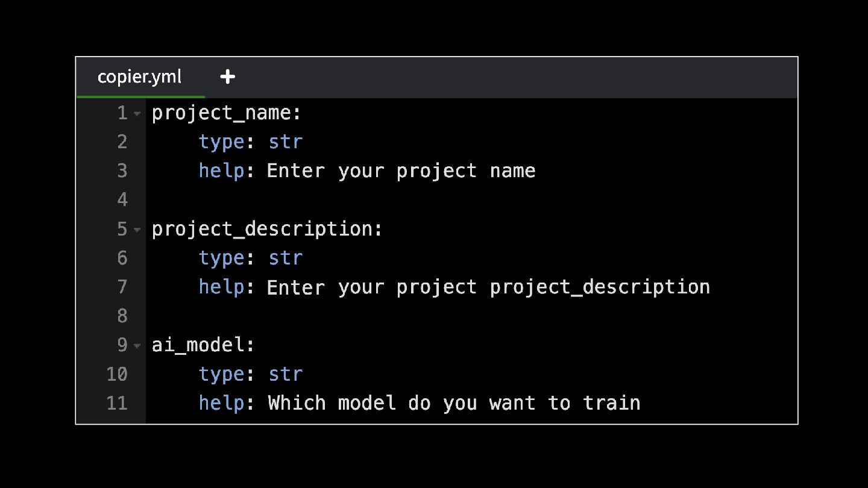Place cursor on project_name key
The width and height of the screenshot is (868, 488).
[220, 113]
